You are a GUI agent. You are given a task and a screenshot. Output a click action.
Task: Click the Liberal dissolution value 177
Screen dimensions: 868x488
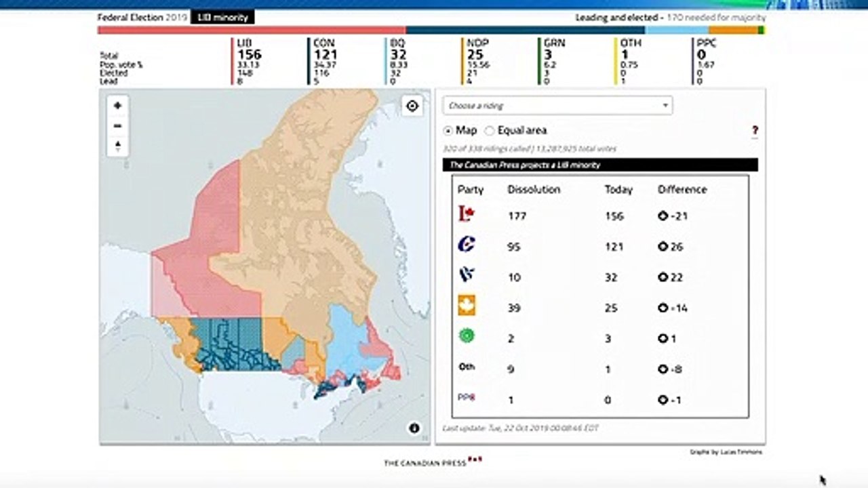pyautogui.click(x=517, y=216)
